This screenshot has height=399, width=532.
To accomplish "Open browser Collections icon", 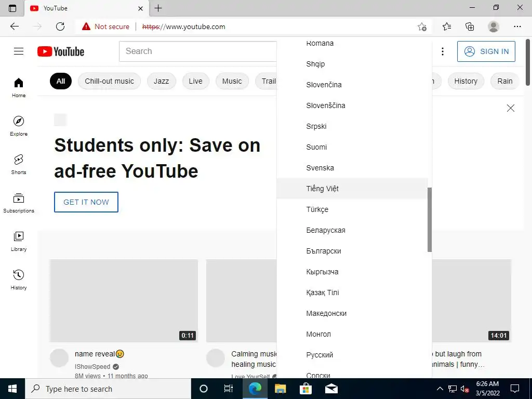I will (470, 26).
